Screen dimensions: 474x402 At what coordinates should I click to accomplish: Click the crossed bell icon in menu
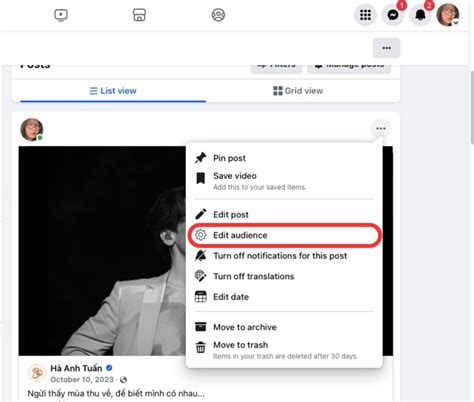point(201,256)
